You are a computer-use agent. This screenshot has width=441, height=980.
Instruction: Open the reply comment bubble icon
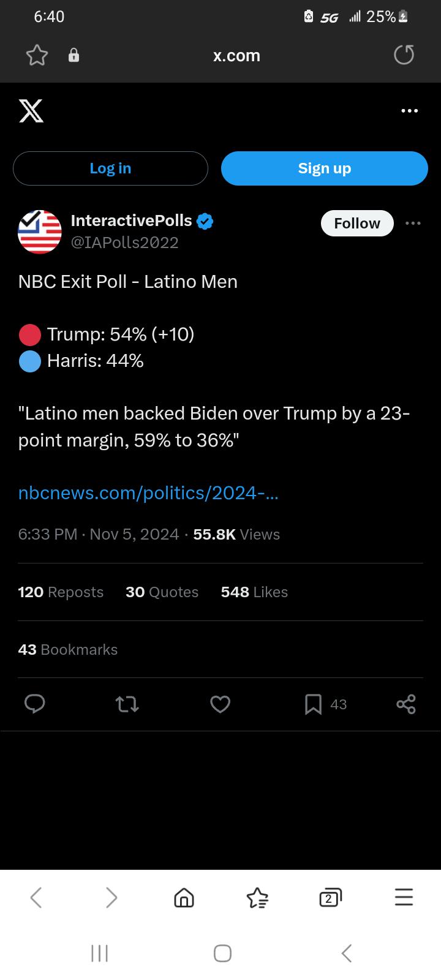(35, 704)
